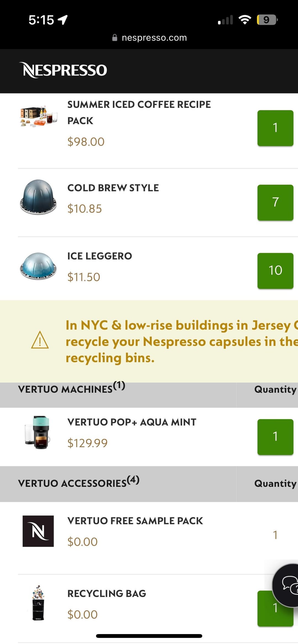298x644 pixels.
Task: Tap the NYC capsule recycling notice banner
Action: coord(177,341)
